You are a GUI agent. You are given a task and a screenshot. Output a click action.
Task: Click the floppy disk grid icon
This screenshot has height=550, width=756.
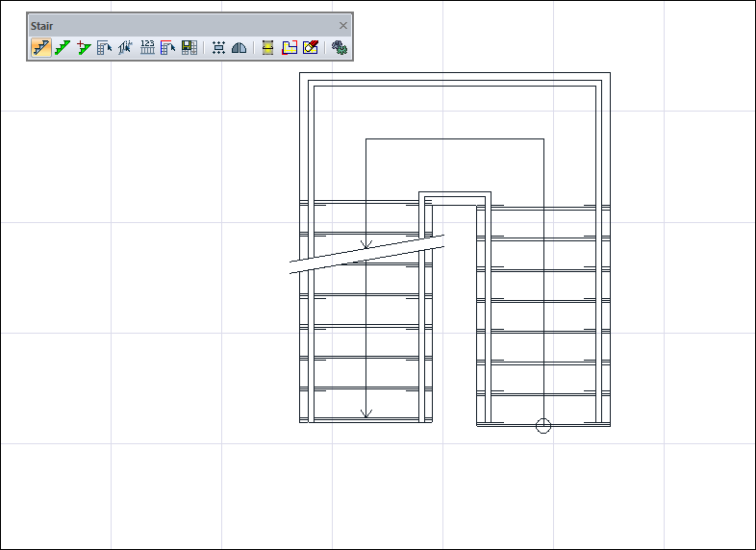point(189,47)
